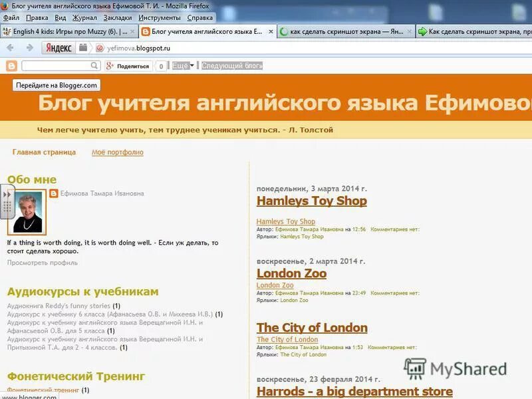Open the Hamleys Toy Shop post

(x=313, y=200)
